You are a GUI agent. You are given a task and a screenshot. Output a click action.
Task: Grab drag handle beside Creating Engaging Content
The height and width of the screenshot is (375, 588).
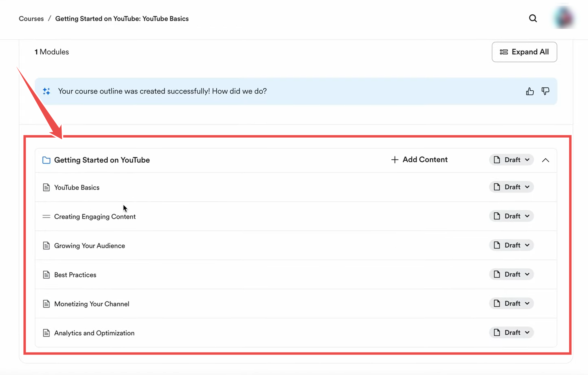pos(47,217)
